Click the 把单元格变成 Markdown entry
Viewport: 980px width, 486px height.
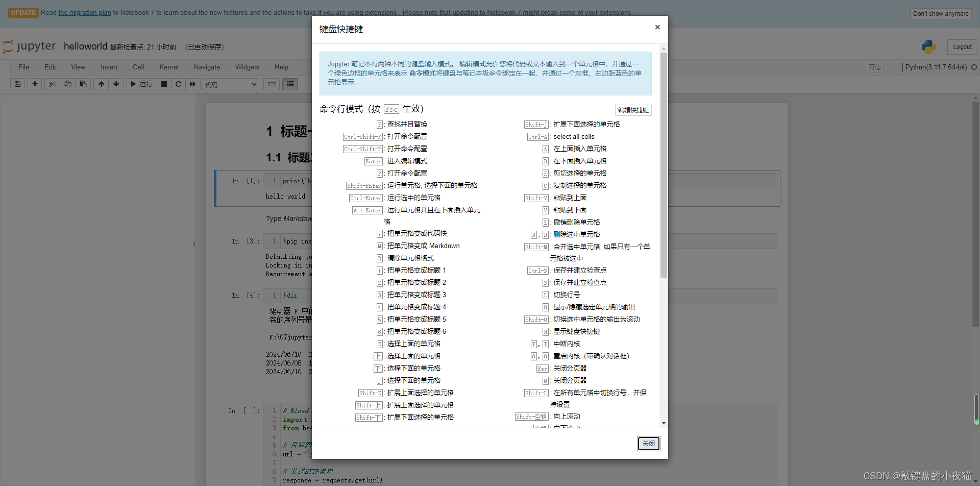[x=423, y=246]
